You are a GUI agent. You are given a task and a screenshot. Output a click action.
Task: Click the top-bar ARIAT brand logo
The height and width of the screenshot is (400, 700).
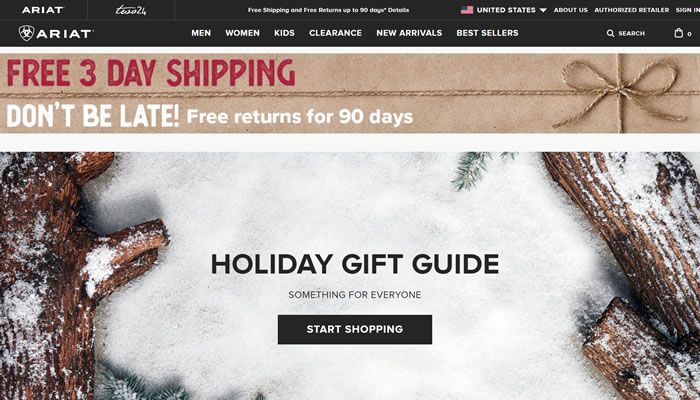click(x=43, y=10)
